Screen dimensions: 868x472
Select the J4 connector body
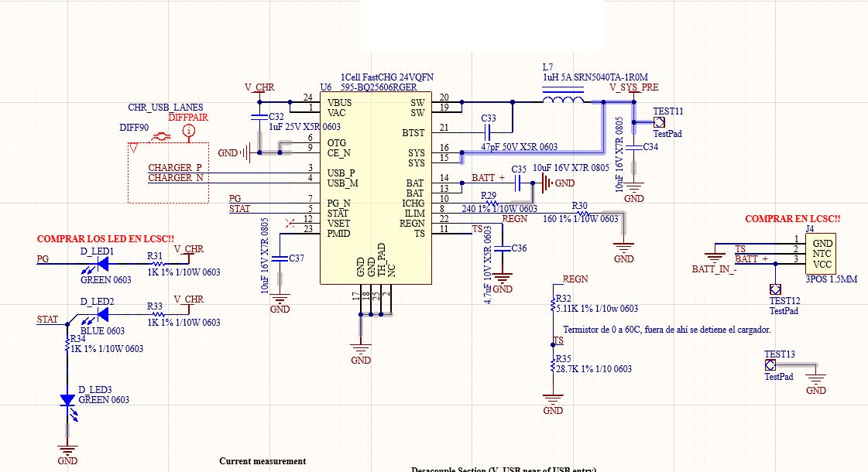pos(821,254)
